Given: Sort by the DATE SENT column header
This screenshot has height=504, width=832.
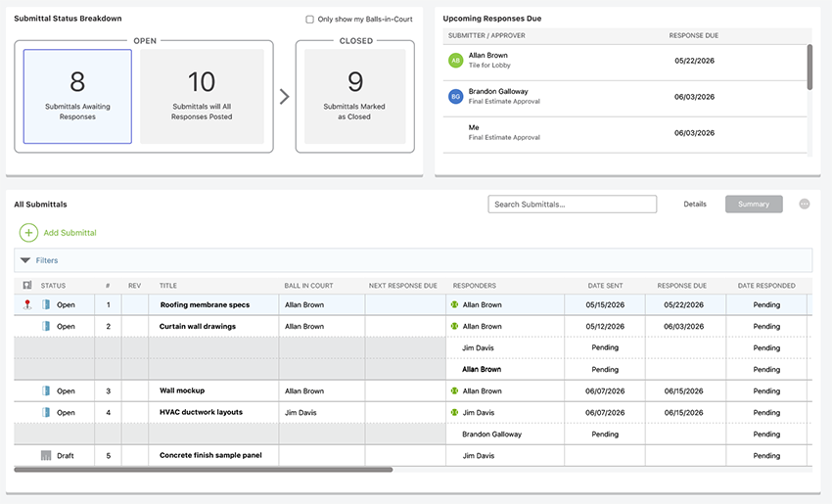Looking at the screenshot, I should point(605,286).
